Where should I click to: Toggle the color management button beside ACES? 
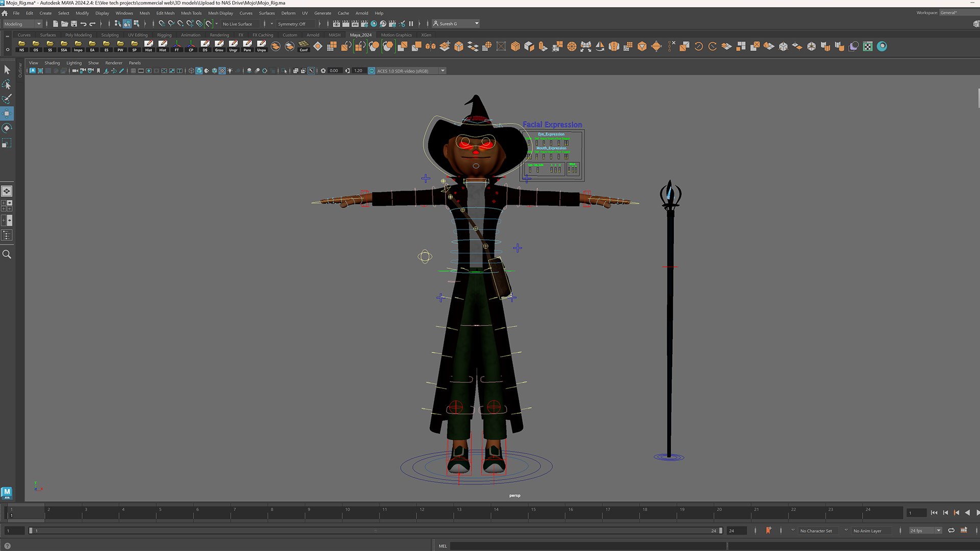372,71
